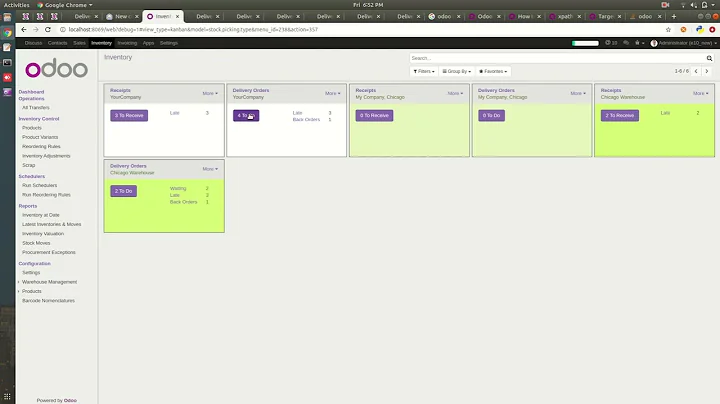This screenshot has width=720, height=404.
Task: Click the Search input field
Action: tap(557, 58)
